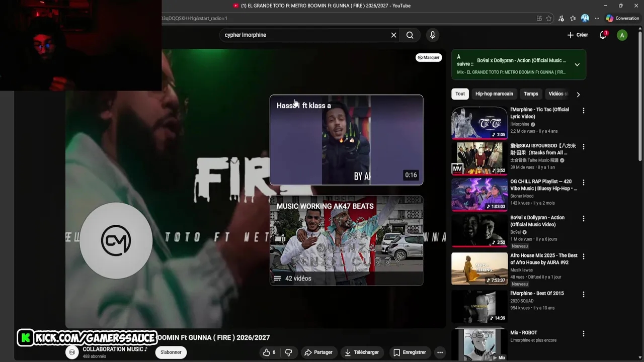The height and width of the screenshot is (362, 644).
Task: Click the '42 vidéos' playlist label
Action: (298, 279)
